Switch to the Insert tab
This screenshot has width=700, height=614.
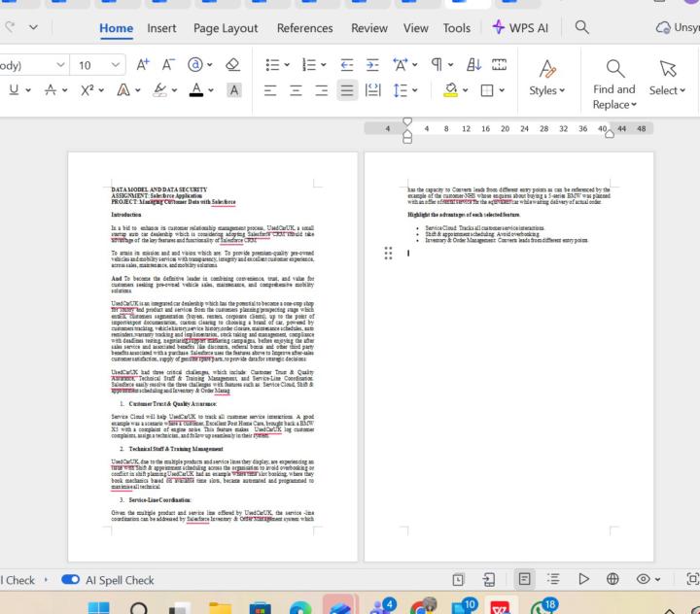[161, 28]
